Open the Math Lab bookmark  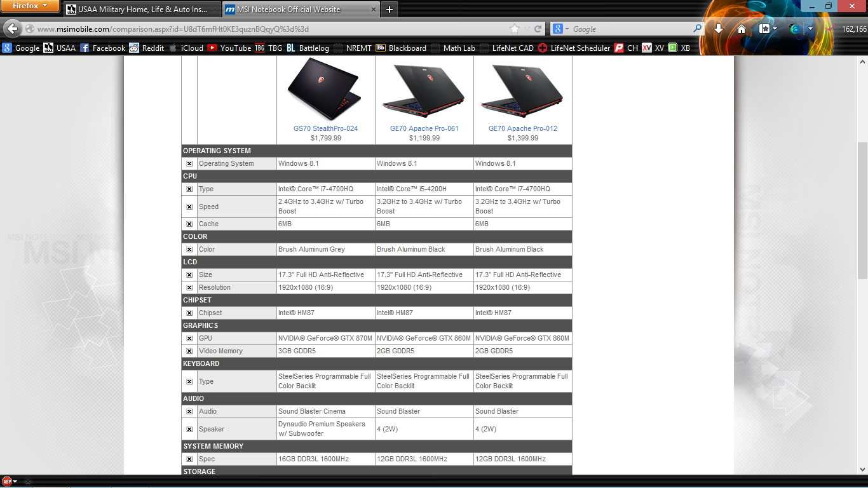coord(452,48)
